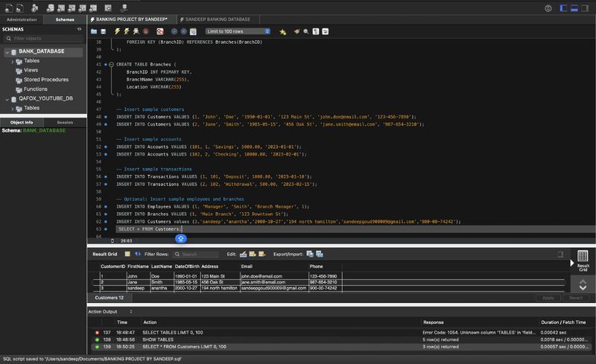This screenshot has width=596, height=364.
Task: Click the Beautify query broom icon
Action: point(296,32)
